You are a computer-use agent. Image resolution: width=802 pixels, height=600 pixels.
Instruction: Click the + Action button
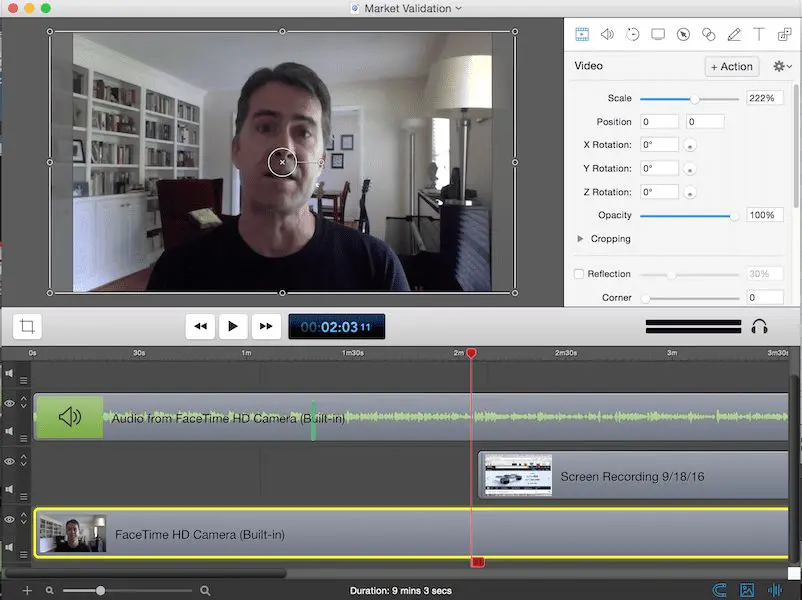(x=731, y=66)
